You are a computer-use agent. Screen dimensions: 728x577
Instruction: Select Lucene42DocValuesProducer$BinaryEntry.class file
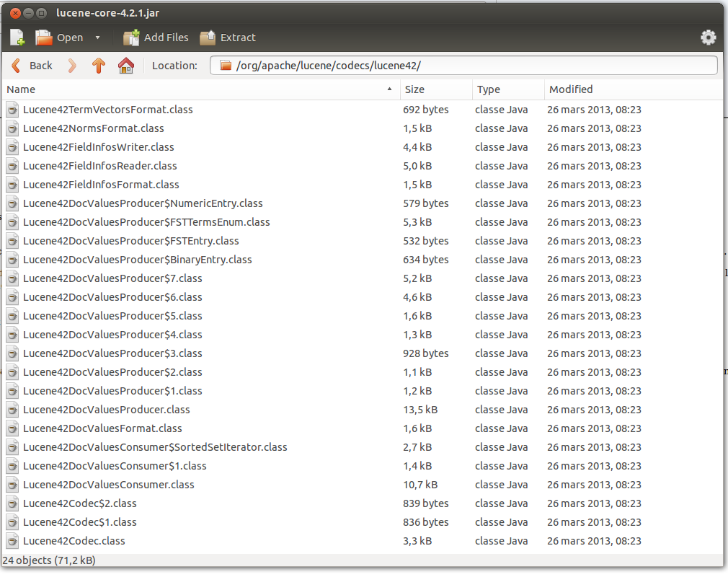(362, 260)
